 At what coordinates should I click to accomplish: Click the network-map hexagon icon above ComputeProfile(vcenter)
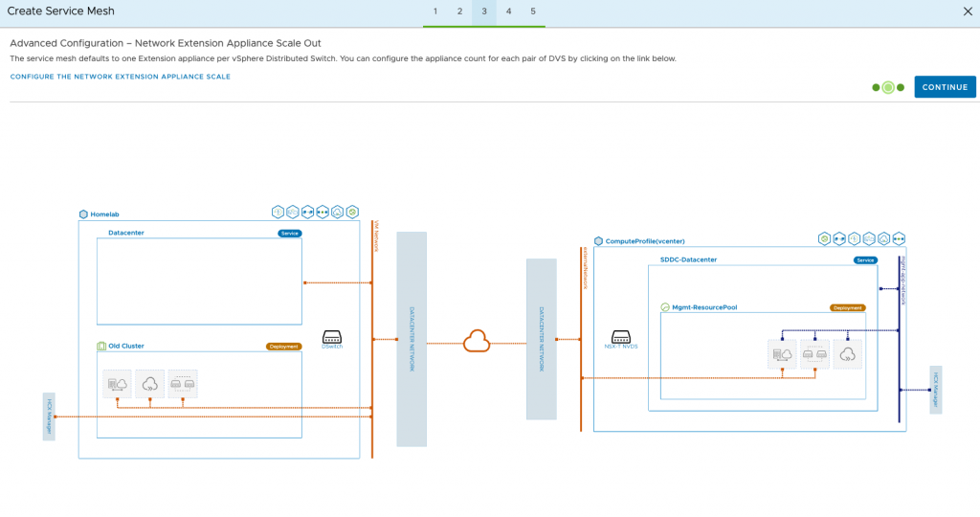[x=869, y=238]
